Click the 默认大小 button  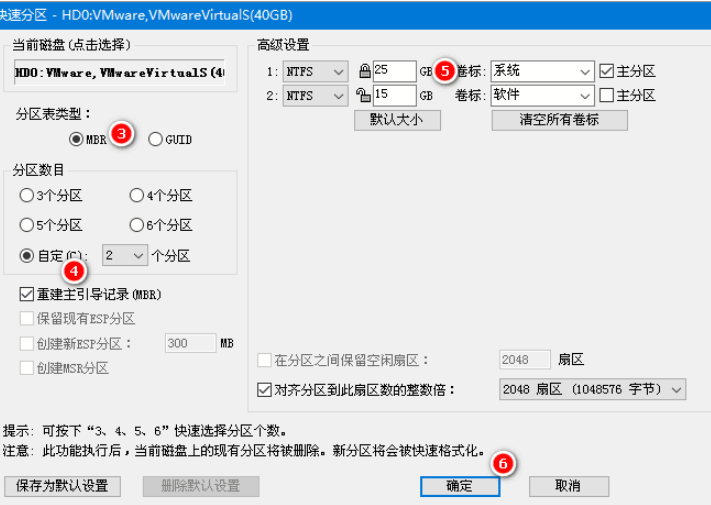click(397, 120)
